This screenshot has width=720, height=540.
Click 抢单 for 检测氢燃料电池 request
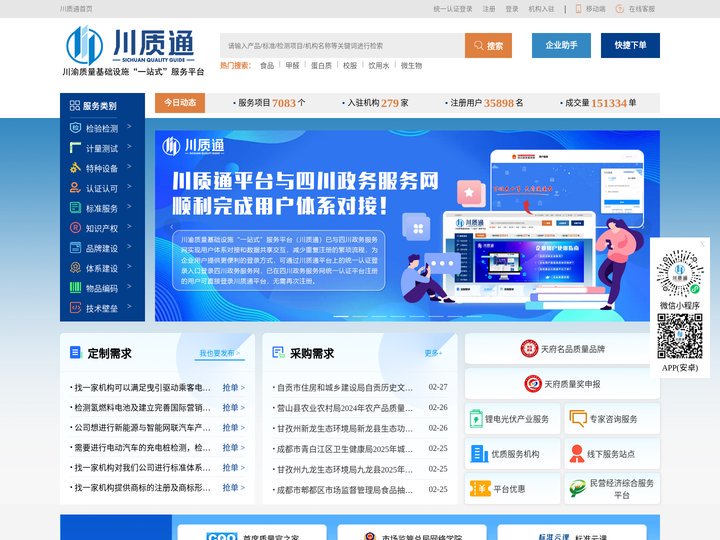coord(233,407)
